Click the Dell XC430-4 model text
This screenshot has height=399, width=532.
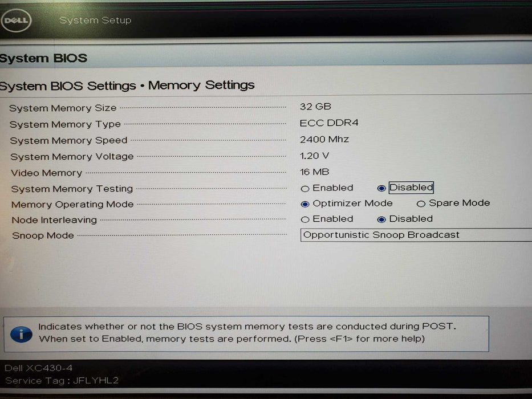[38, 368]
